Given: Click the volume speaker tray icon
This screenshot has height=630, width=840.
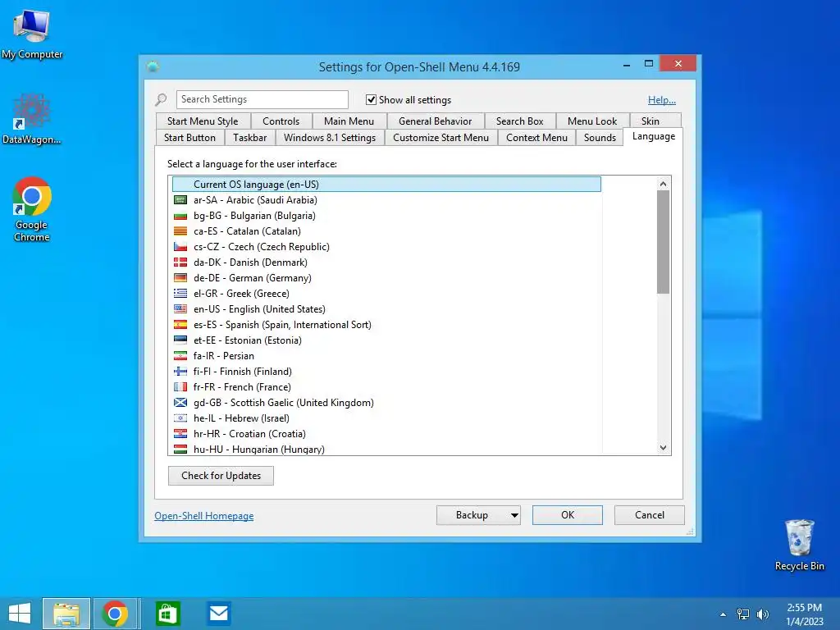Looking at the screenshot, I should [762, 614].
